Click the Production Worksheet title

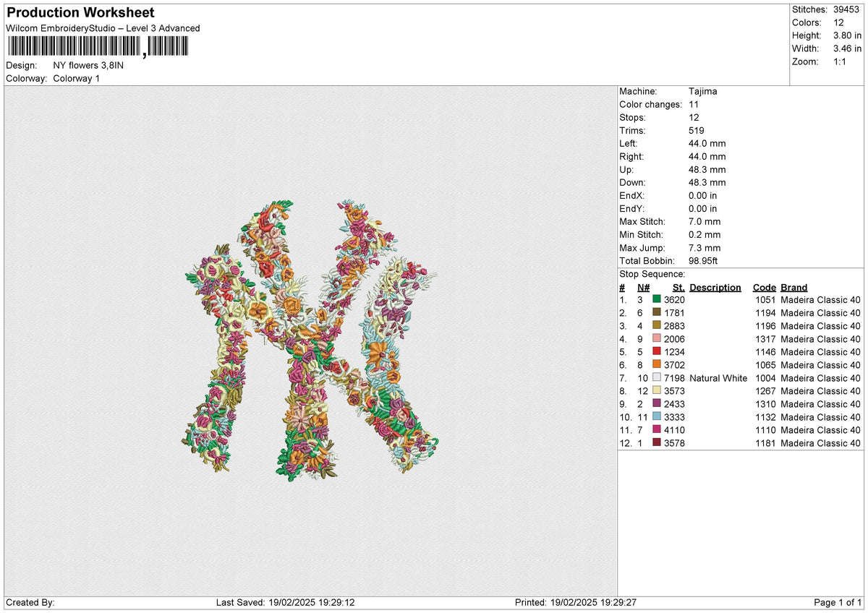click(80, 13)
